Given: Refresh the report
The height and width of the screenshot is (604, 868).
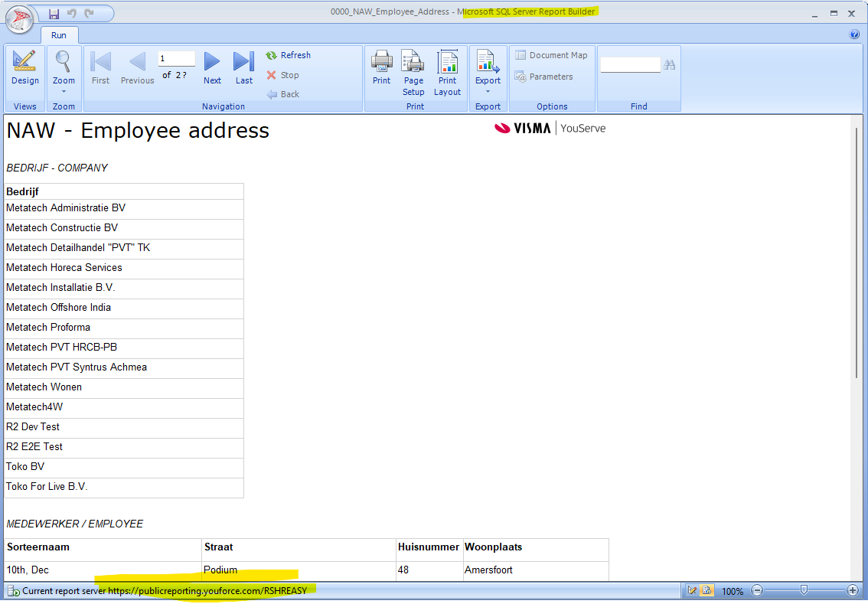Looking at the screenshot, I should coord(288,55).
